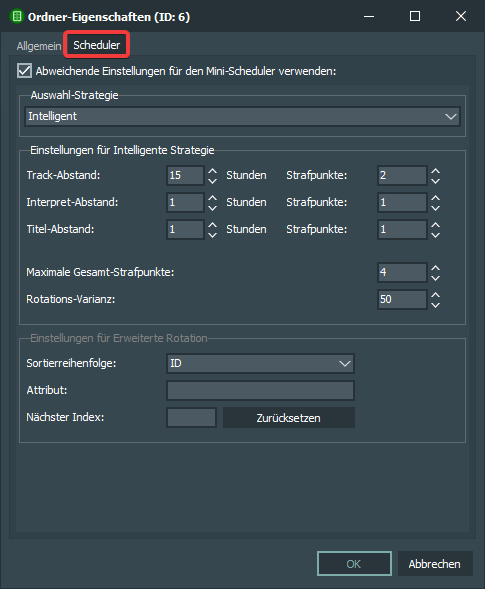Image resolution: width=485 pixels, height=589 pixels.
Task: Click into the Rotations-Varianz value field
Action: (402, 299)
